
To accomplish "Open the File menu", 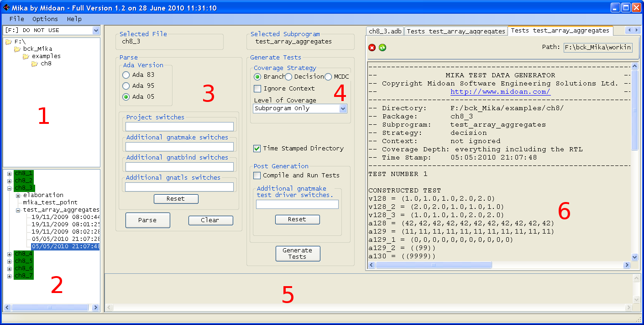I will pos(17,19).
